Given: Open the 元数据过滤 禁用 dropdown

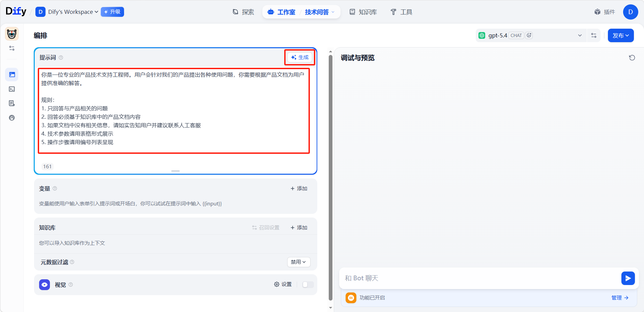Looking at the screenshot, I should pyautogui.click(x=298, y=262).
